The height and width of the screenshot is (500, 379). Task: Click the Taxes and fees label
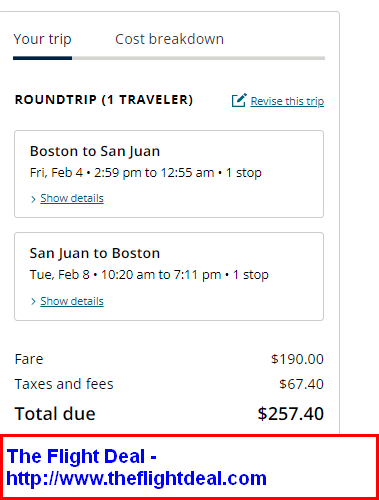64,384
